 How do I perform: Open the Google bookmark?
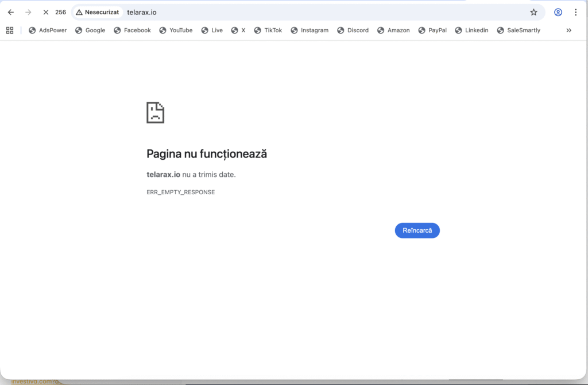pyautogui.click(x=90, y=30)
